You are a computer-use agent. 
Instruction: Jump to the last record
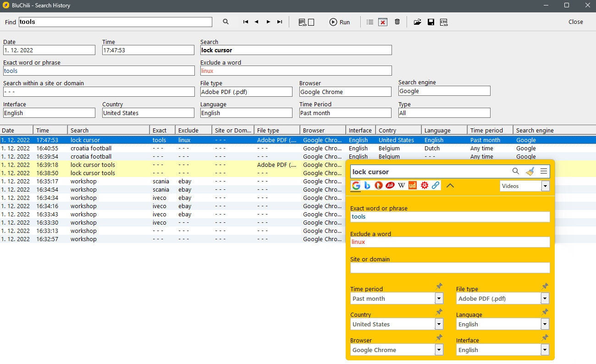pyautogui.click(x=280, y=22)
